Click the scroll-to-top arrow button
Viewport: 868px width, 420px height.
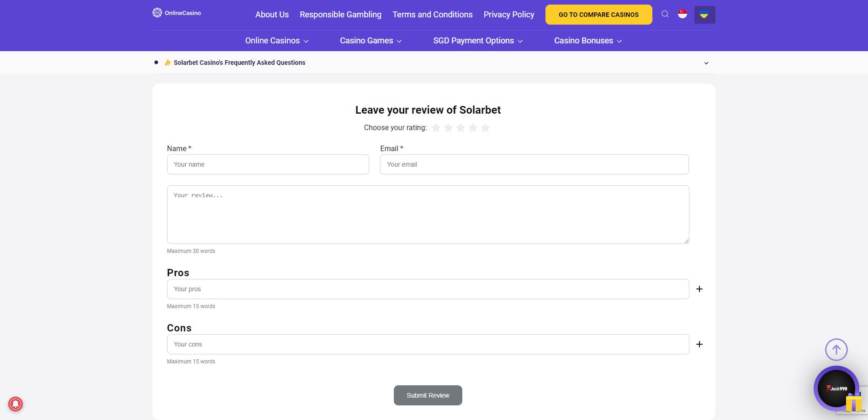pos(836,350)
